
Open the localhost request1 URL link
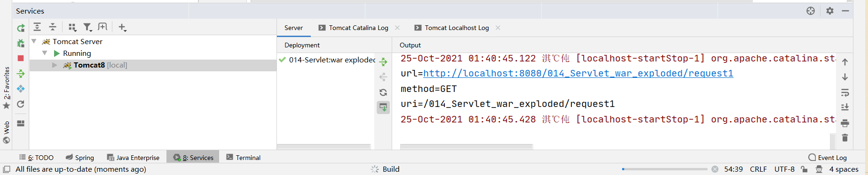tap(578, 73)
